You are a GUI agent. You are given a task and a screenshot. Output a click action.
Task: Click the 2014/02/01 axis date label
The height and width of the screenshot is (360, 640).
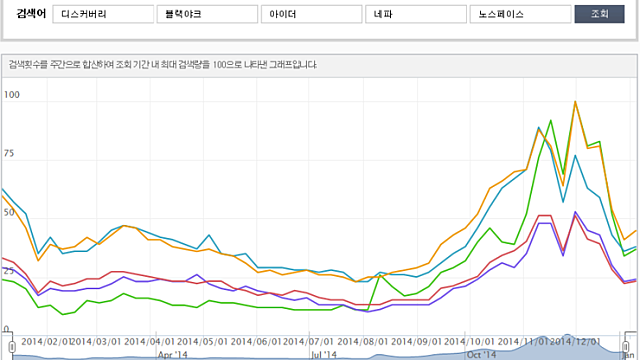click(47, 341)
